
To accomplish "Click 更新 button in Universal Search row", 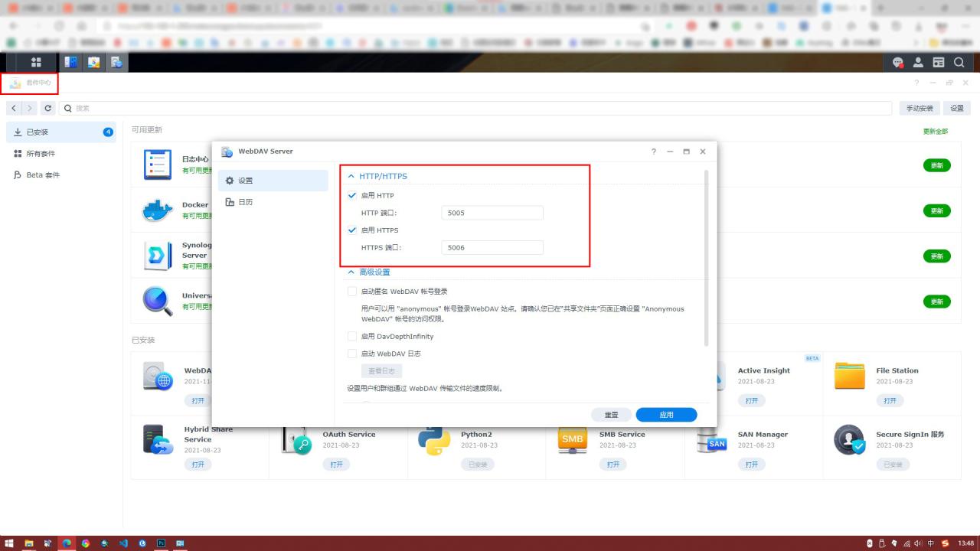I will click(937, 302).
